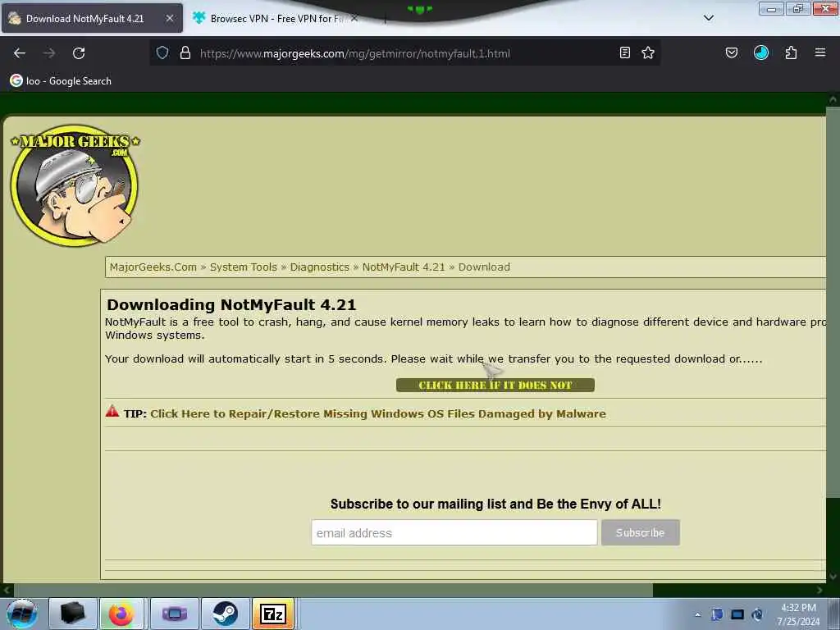This screenshot has height=630, width=840.
Task: Open System Tools breadcrumb link
Action: tap(243, 267)
